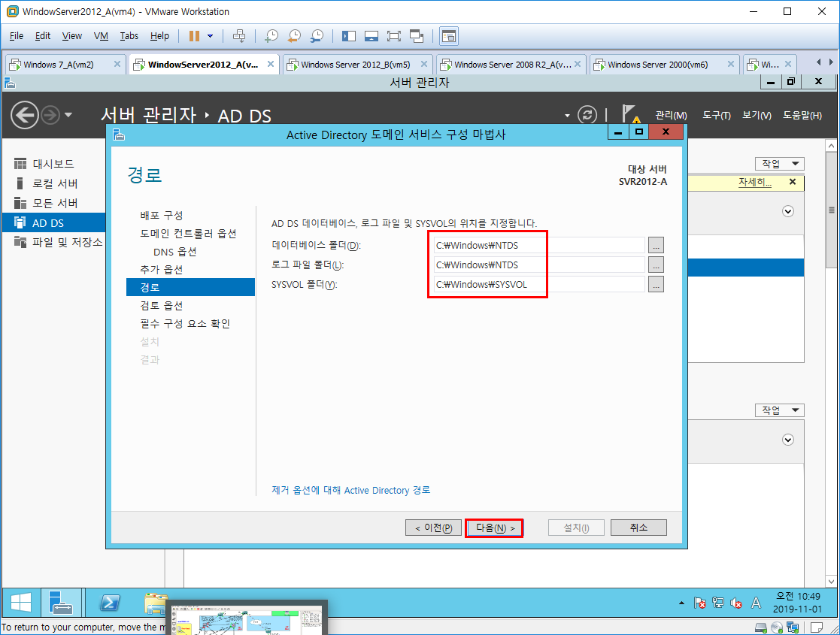Go to 도메인 컨트롤러 옵션 step
This screenshot has width=840, height=635.
[x=188, y=234]
